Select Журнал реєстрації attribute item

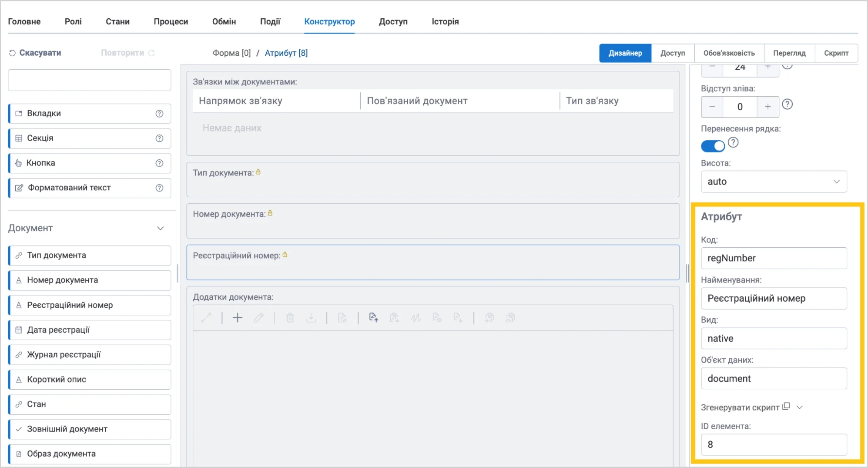click(90, 355)
